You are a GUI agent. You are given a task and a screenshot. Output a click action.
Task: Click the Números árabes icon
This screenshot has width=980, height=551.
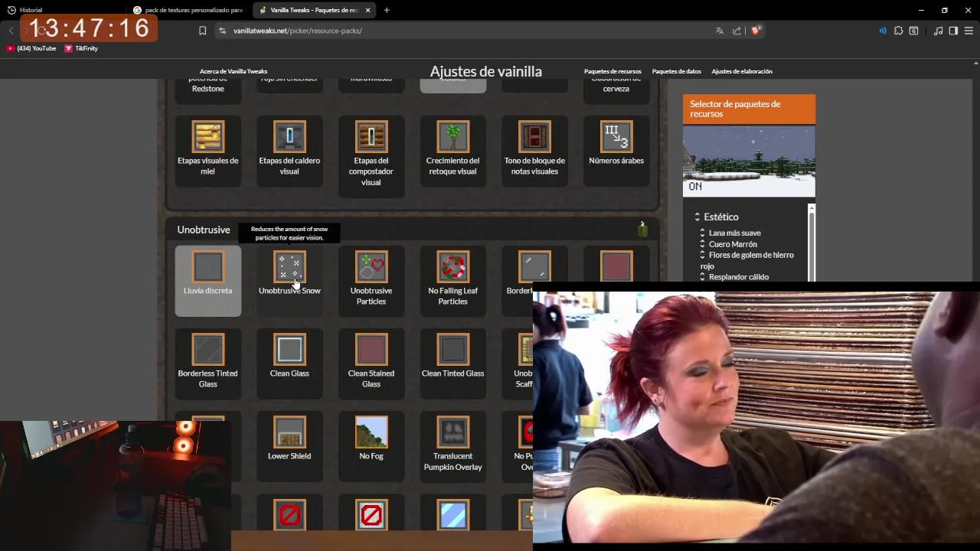(x=616, y=137)
